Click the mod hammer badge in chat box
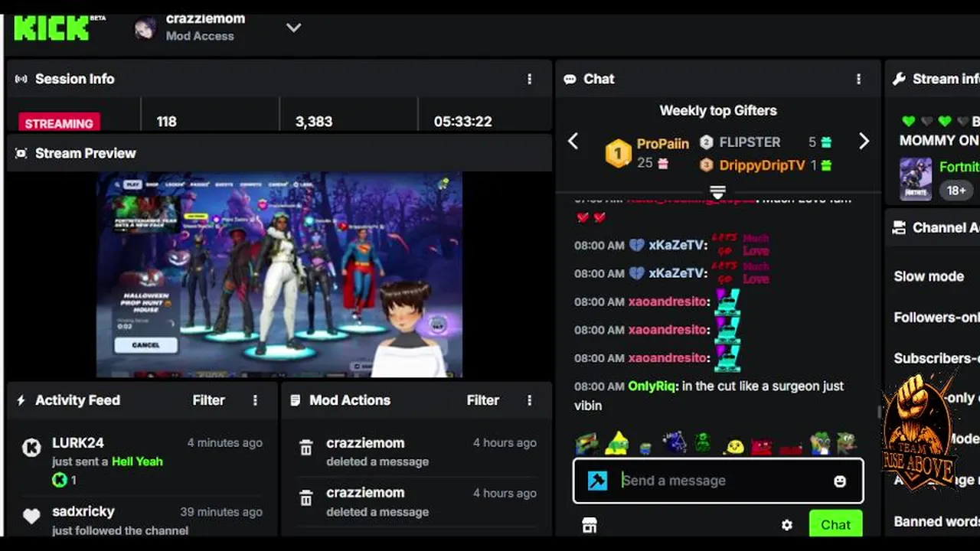 point(597,481)
